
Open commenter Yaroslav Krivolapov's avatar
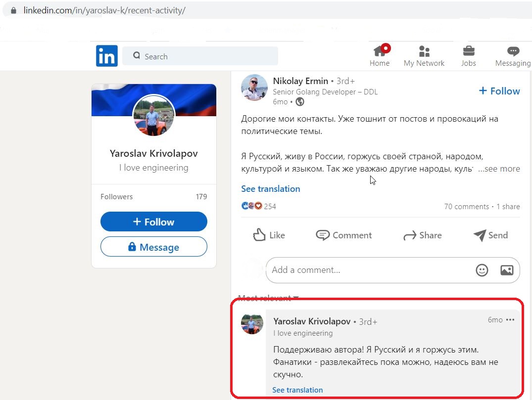(x=252, y=324)
